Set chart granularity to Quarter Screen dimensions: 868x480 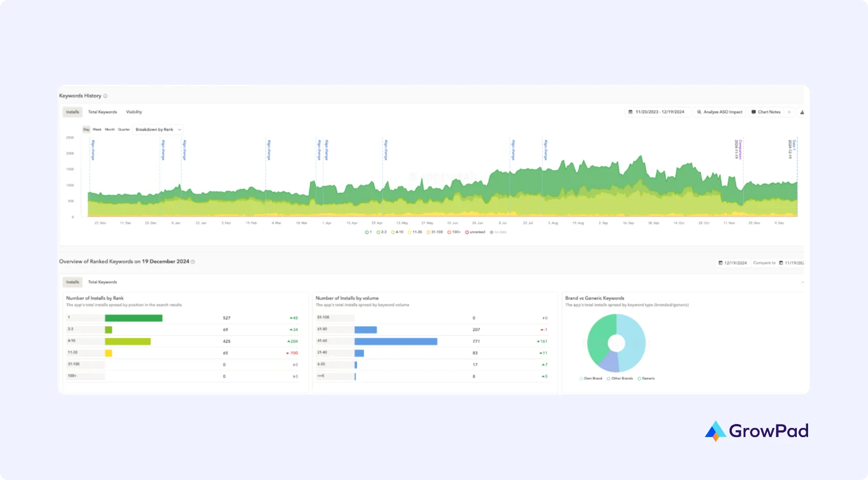pyautogui.click(x=124, y=129)
